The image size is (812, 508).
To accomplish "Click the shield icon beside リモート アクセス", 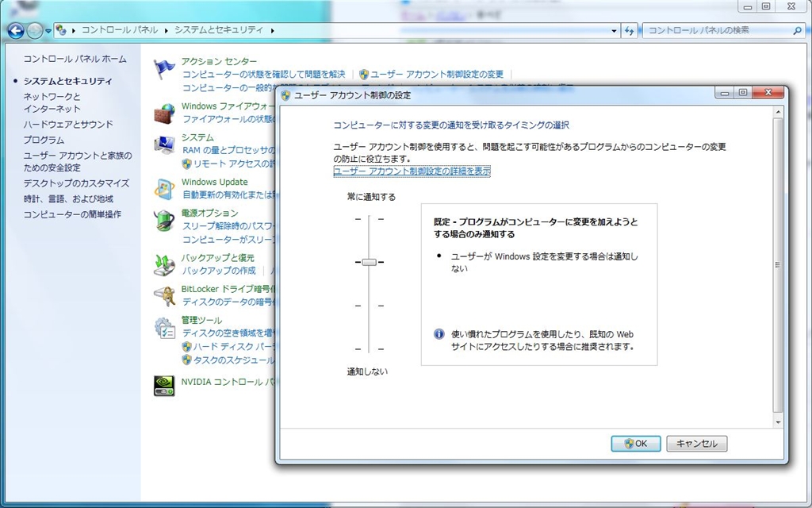I will 187,164.
